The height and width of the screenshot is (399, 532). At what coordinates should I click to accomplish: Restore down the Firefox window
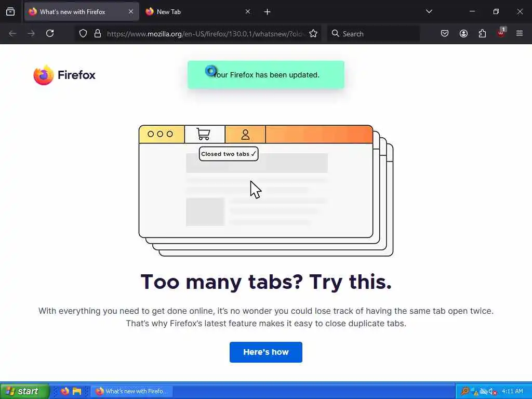(496, 11)
